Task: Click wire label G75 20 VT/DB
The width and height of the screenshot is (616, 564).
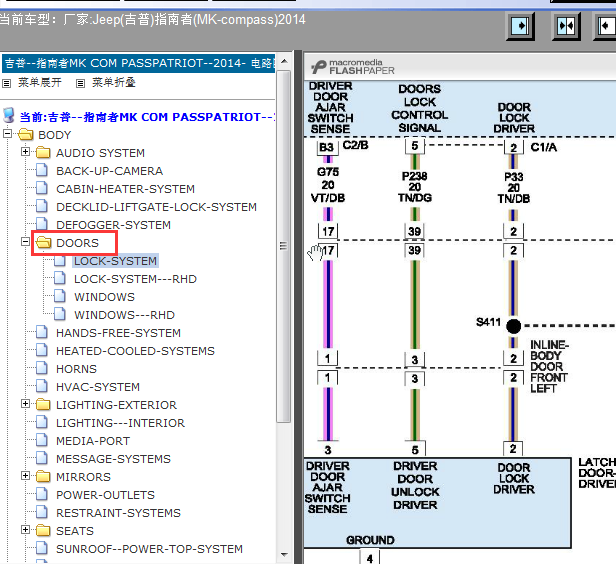Action: (328, 185)
